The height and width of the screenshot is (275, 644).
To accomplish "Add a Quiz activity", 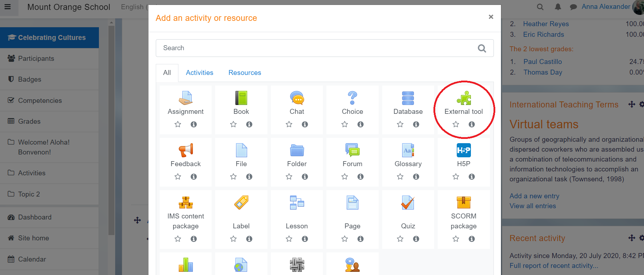I will click(408, 203).
